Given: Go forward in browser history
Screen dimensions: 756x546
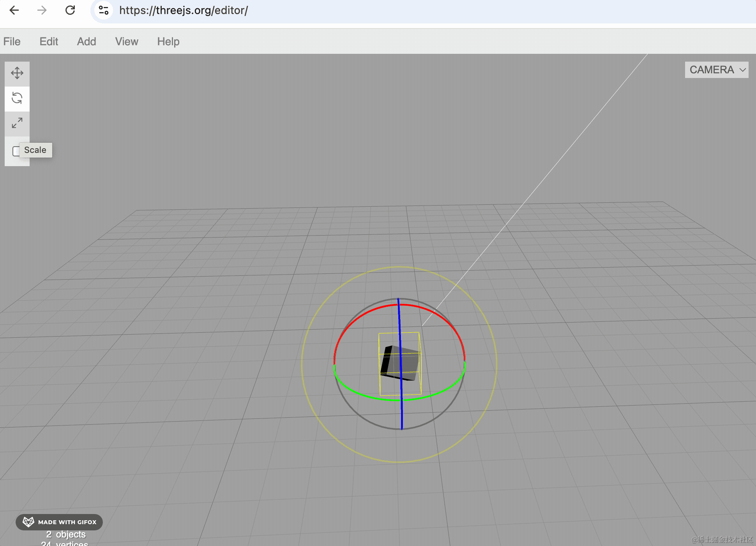Looking at the screenshot, I should click(42, 10).
